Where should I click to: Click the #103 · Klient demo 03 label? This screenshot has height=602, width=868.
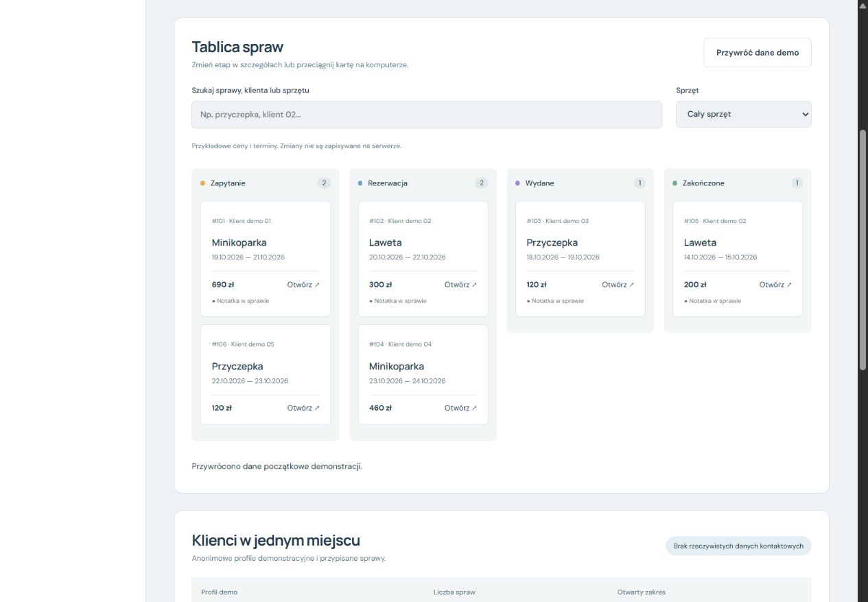click(558, 221)
